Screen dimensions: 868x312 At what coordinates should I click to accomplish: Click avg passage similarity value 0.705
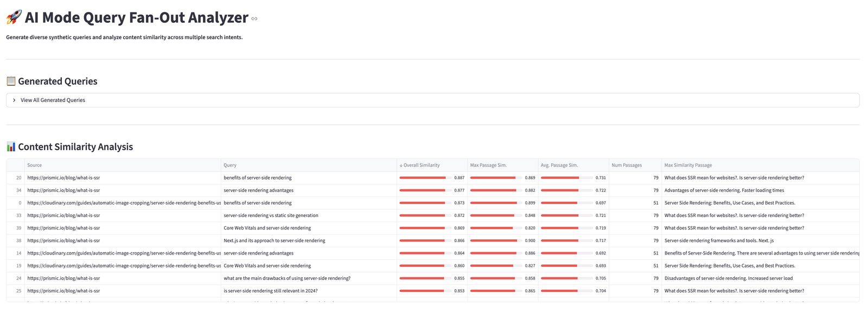[x=601, y=278]
